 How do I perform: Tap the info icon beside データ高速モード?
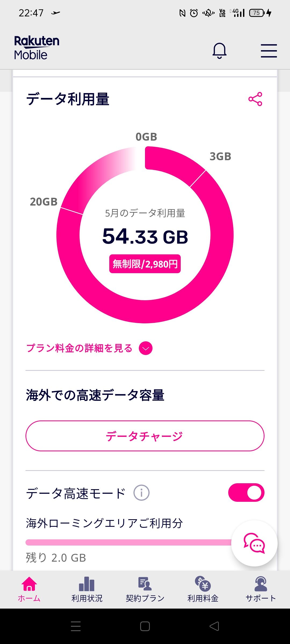(142, 493)
